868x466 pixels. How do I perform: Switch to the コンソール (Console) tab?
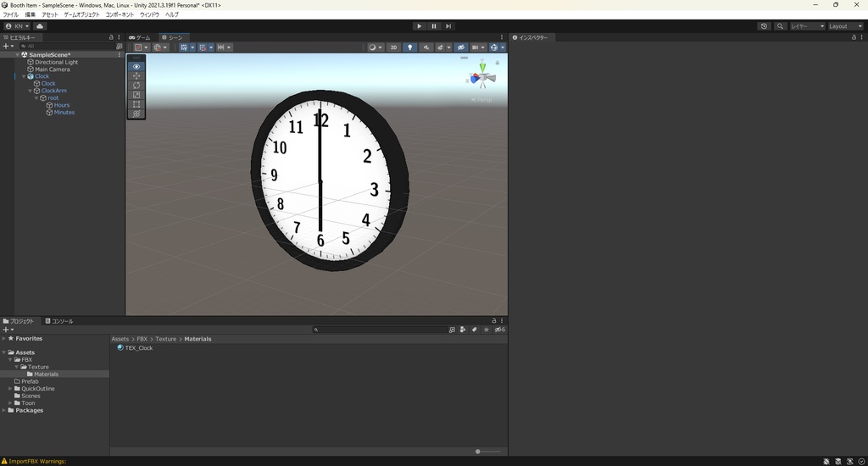(59, 321)
